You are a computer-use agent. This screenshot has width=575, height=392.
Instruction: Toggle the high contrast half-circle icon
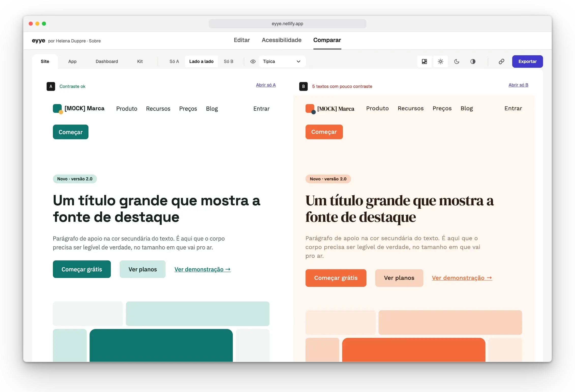[473, 61]
